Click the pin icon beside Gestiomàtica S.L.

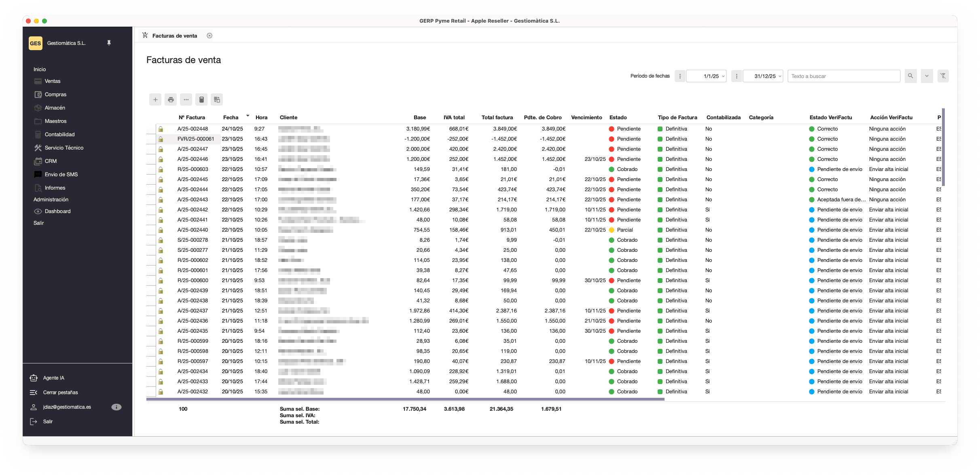point(109,43)
